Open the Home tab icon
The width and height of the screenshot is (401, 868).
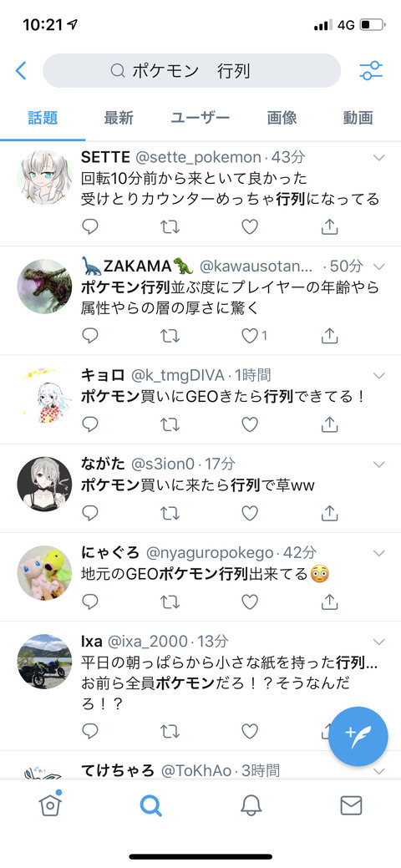pyautogui.click(x=50, y=805)
